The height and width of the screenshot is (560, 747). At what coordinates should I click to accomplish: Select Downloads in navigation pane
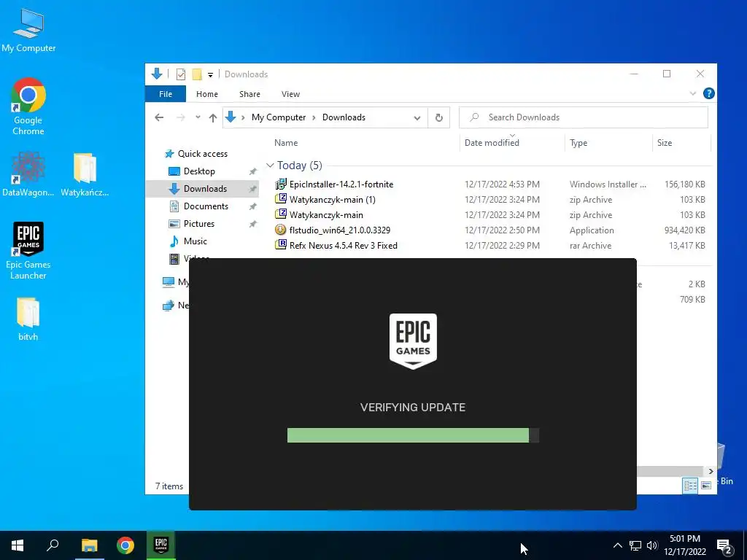pos(203,189)
